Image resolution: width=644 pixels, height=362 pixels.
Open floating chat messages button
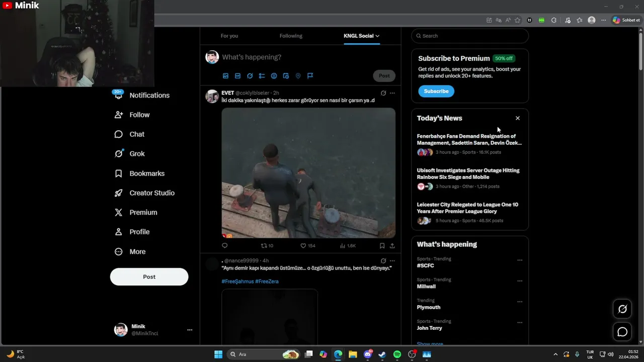pos(622,332)
